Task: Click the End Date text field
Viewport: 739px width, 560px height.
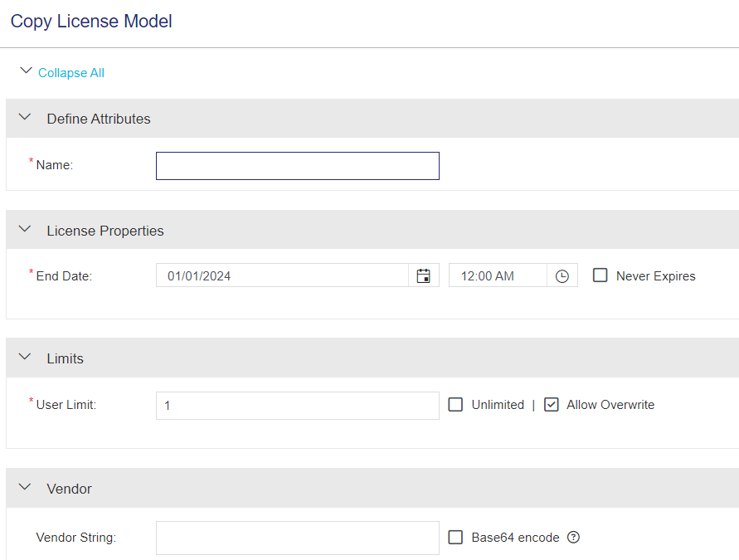Action: [x=282, y=275]
